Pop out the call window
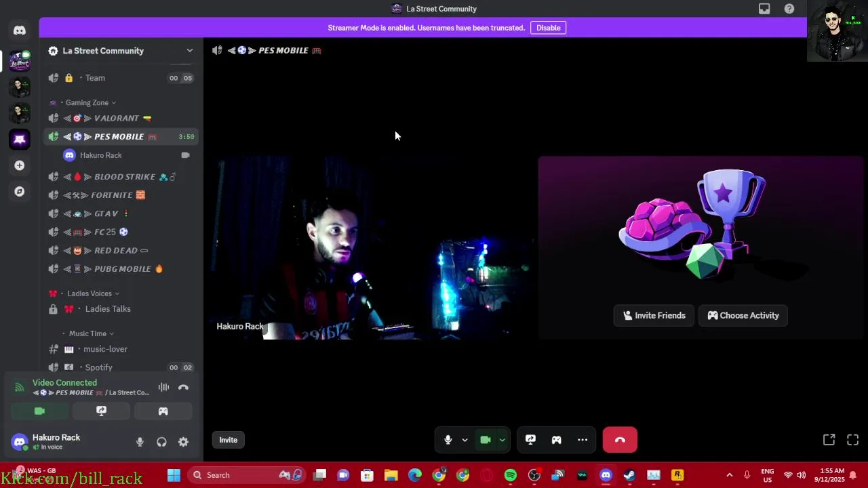 tap(829, 440)
